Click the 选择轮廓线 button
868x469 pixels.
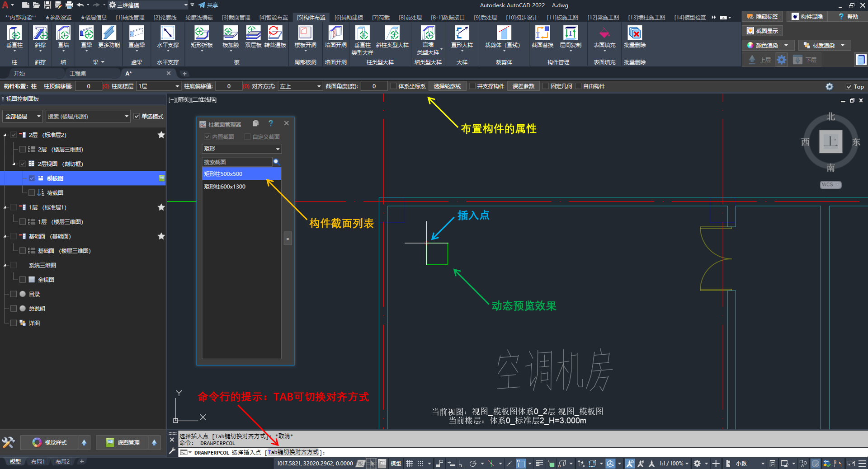click(x=447, y=86)
